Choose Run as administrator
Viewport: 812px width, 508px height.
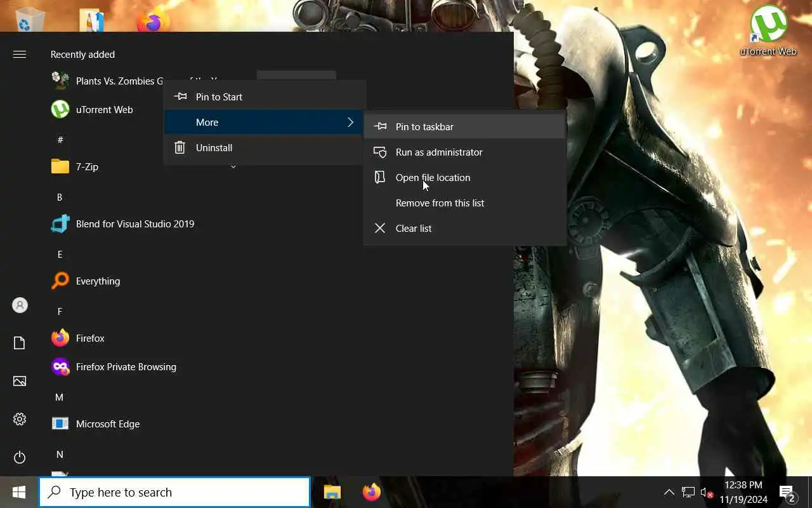pyautogui.click(x=464, y=152)
